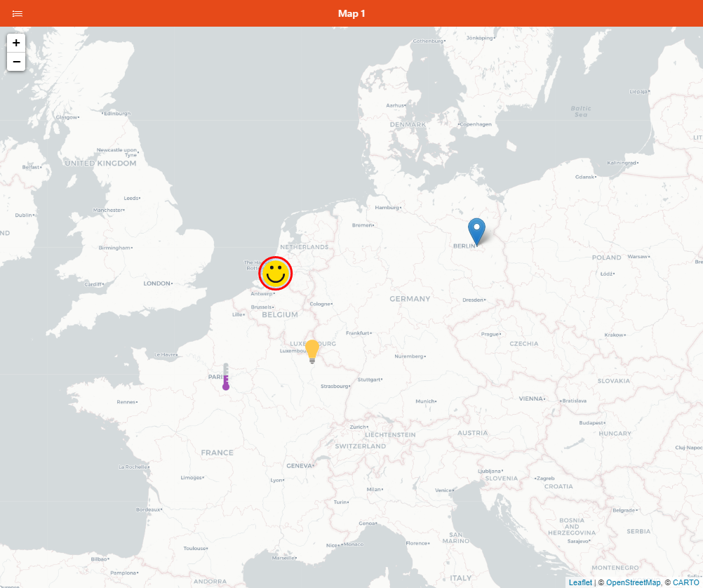Select the Map 1 title tab
Image resolution: width=703 pixels, height=588 pixels.
click(351, 13)
